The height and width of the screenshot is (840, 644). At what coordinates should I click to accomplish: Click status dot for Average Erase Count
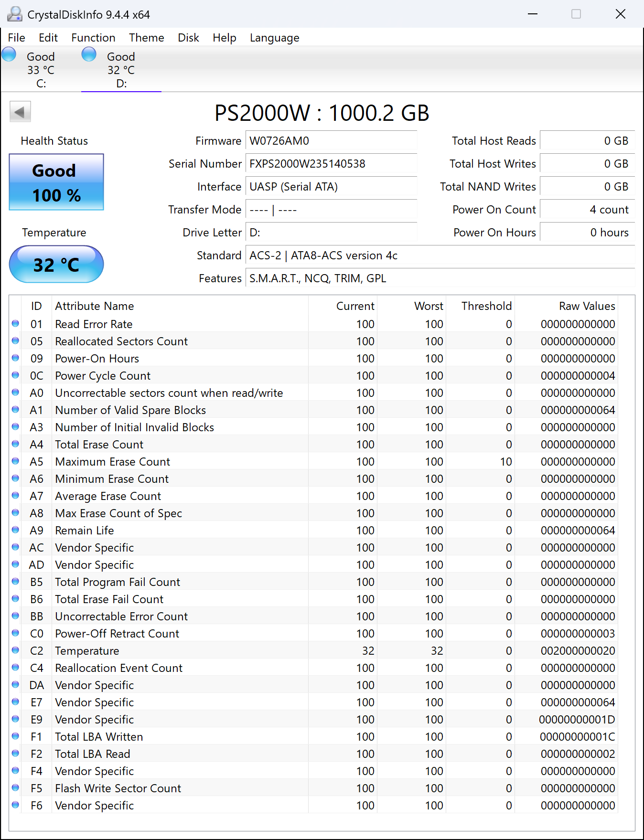click(x=15, y=496)
